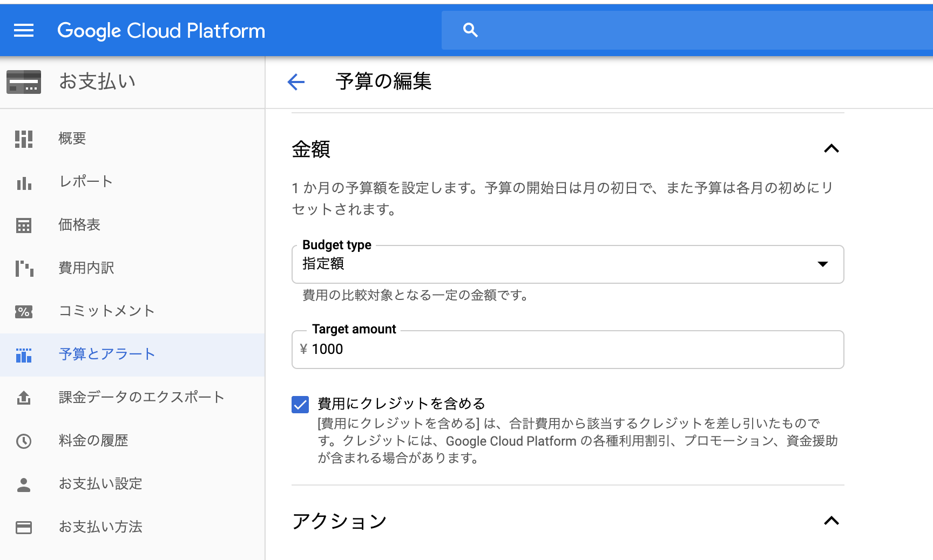Click the Google Cloud Platform home link
933x560 pixels.
click(161, 30)
